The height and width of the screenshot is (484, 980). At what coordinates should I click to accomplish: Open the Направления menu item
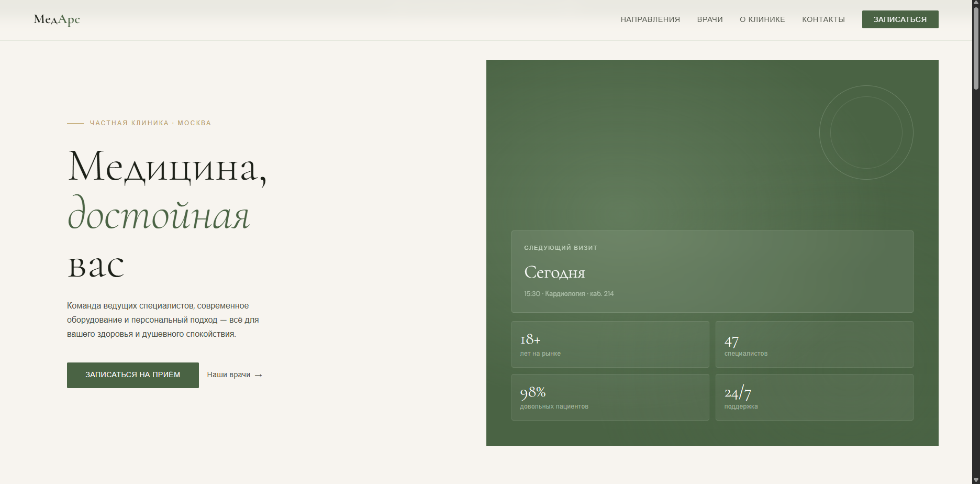[650, 19]
